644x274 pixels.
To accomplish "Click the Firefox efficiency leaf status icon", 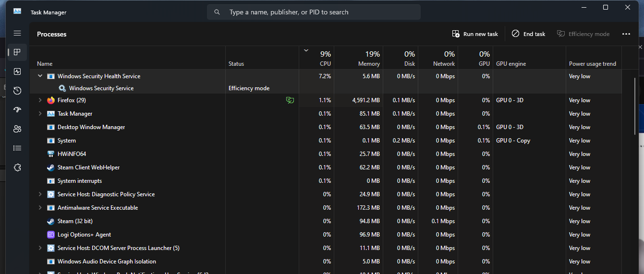I will [290, 100].
